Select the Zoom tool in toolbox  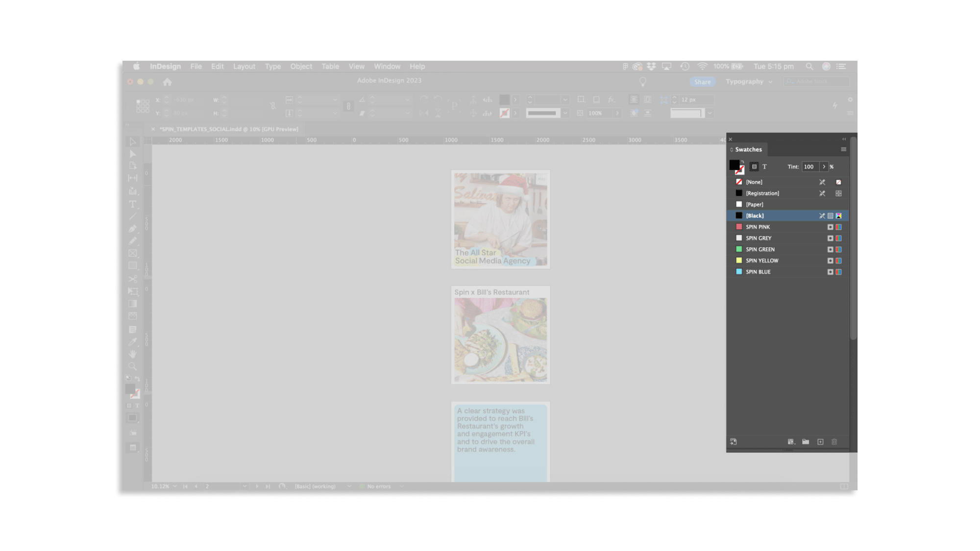pos(133,366)
